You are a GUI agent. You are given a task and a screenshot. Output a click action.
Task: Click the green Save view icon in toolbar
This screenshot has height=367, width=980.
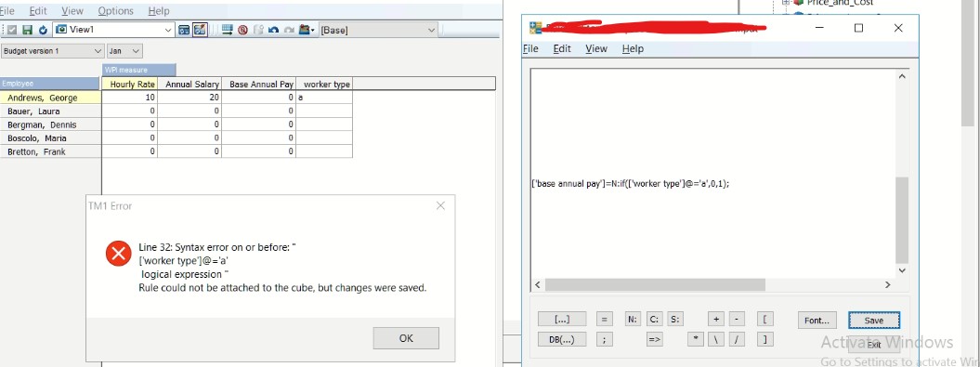[27, 30]
